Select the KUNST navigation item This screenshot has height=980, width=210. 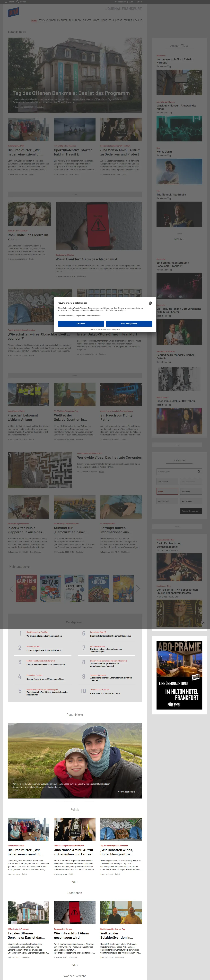pyautogui.click(x=96, y=20)
